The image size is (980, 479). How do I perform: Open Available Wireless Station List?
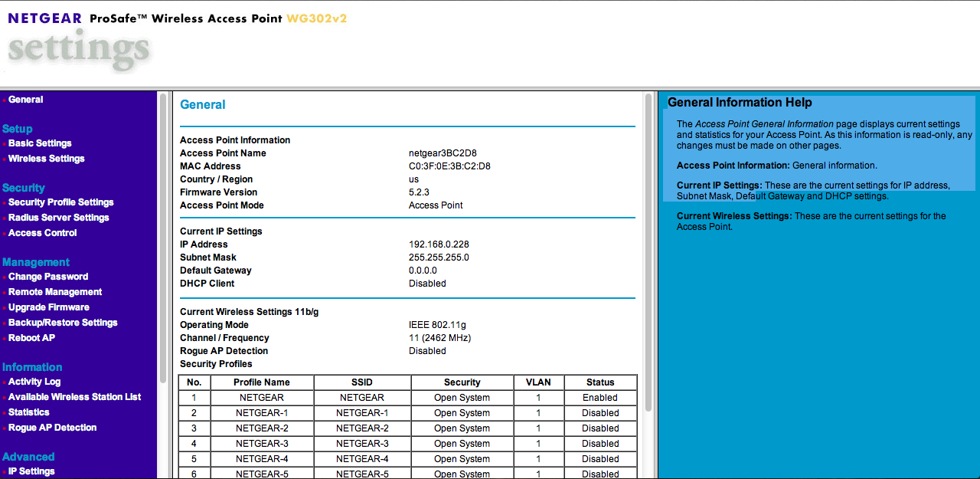pos(74,397)
